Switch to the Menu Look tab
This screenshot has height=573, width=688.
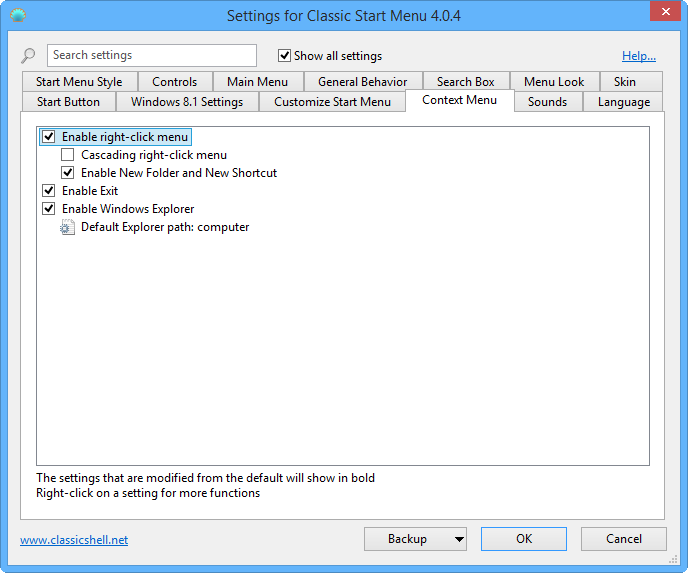pos(554,82)
